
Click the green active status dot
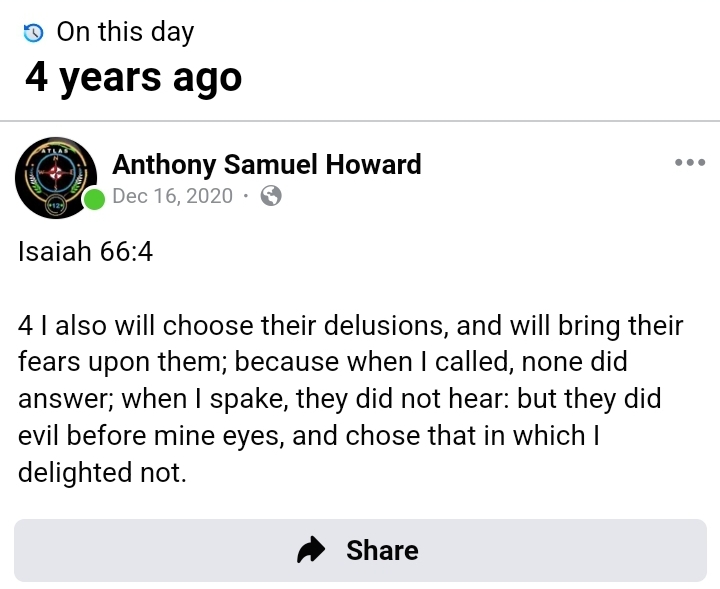click(x=94, y=199)
